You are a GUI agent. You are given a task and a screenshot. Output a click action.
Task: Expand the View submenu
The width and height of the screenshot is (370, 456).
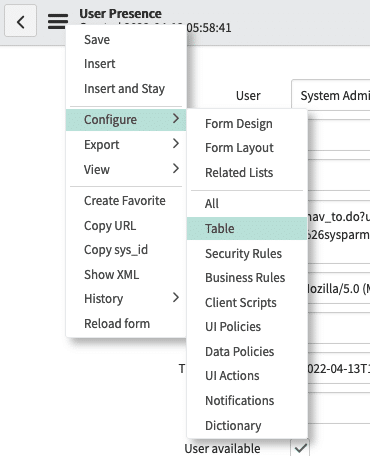tap(126, 169)
